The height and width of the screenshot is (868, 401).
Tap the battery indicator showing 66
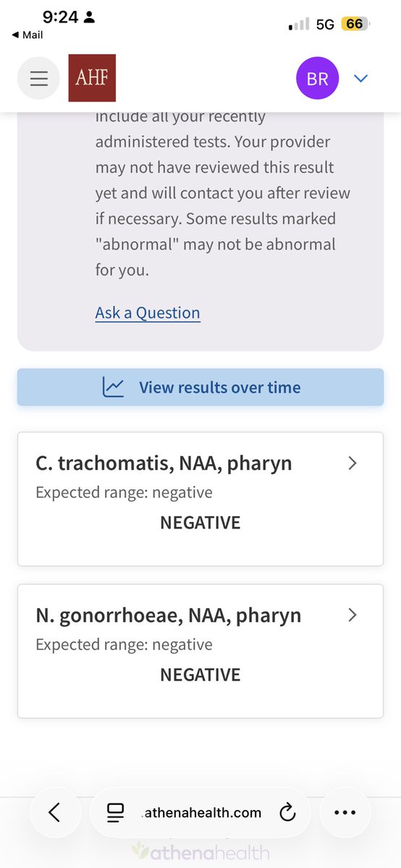point(355,25)
